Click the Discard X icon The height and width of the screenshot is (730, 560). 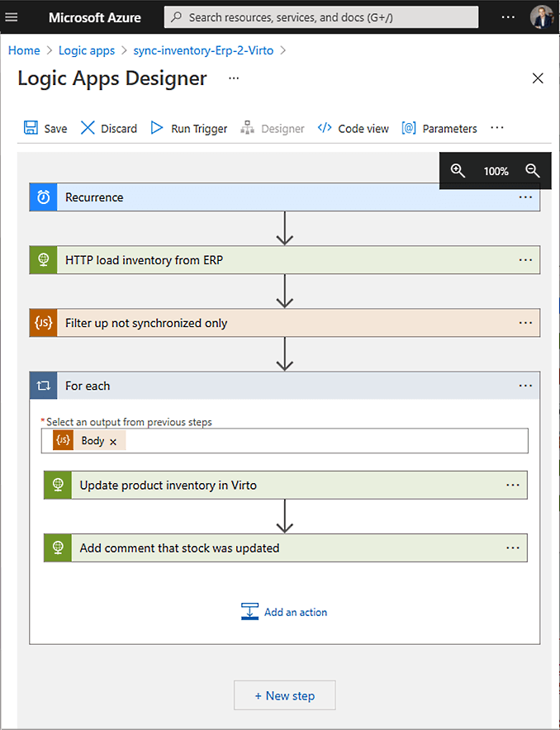[x=88, y=127]
